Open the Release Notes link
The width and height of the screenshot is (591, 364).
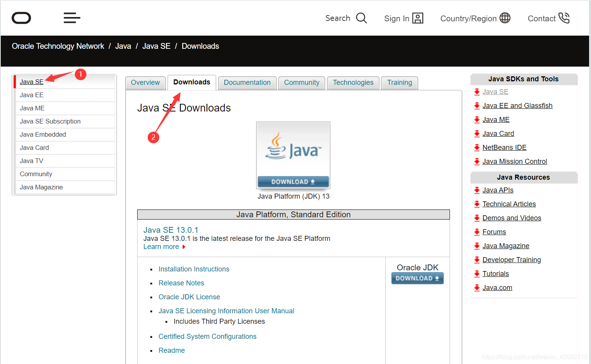(181, 283)
